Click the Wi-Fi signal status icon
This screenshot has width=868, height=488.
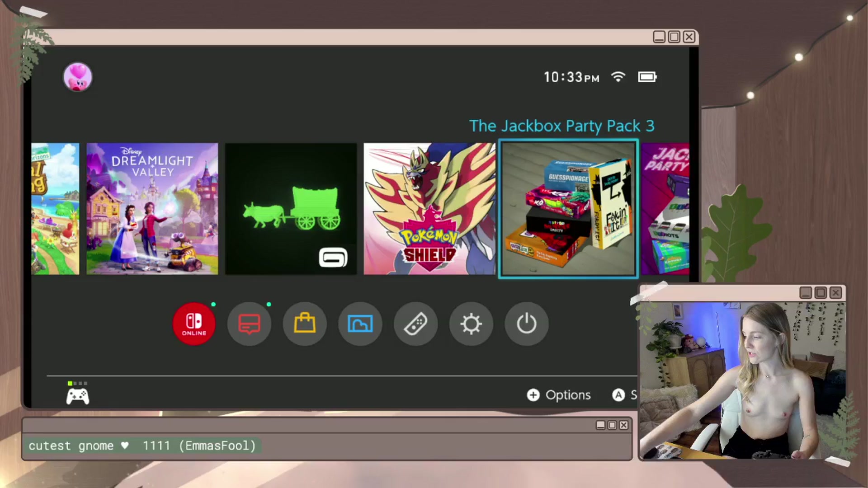tap(618, 77)
